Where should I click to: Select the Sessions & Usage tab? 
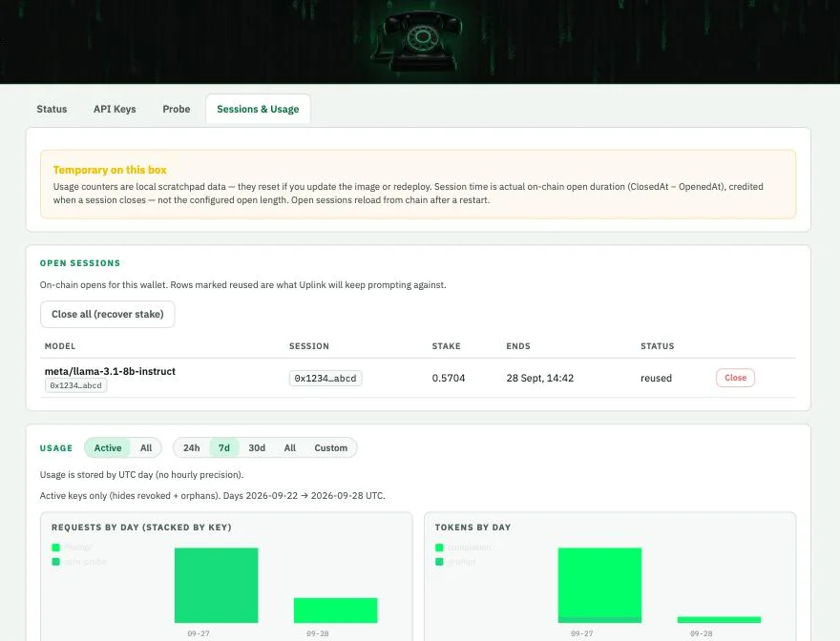tap(258, 110)
